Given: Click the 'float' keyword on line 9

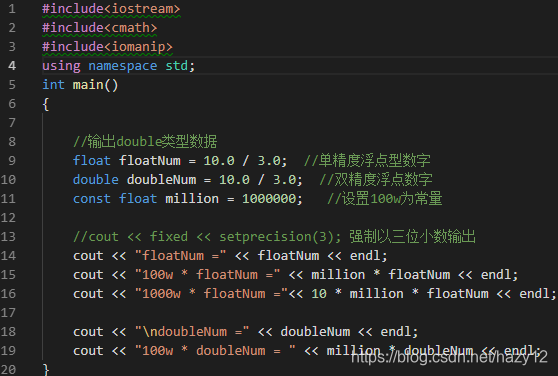Looking at the screenshot, I should coord(91,160).
